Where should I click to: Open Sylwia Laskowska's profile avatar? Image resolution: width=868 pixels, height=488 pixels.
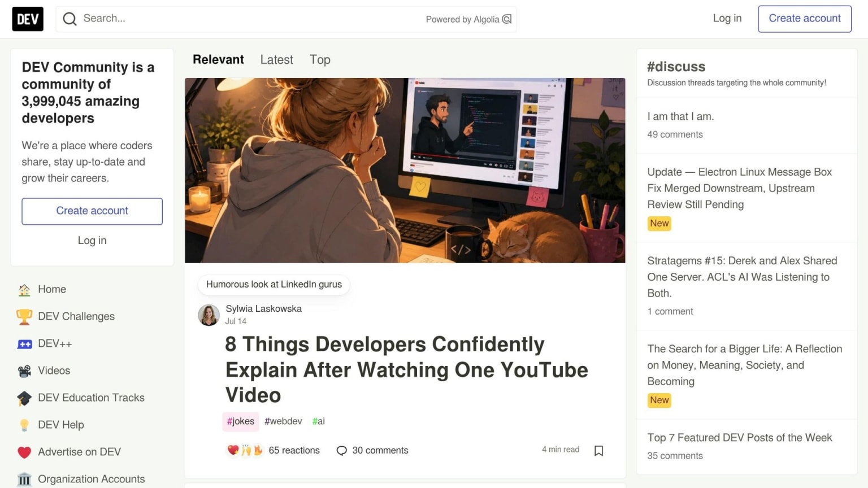click(209, 315)
